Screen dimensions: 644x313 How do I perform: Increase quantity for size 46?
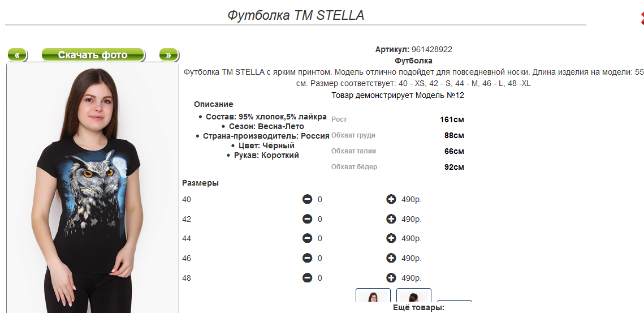coord(391,258)
